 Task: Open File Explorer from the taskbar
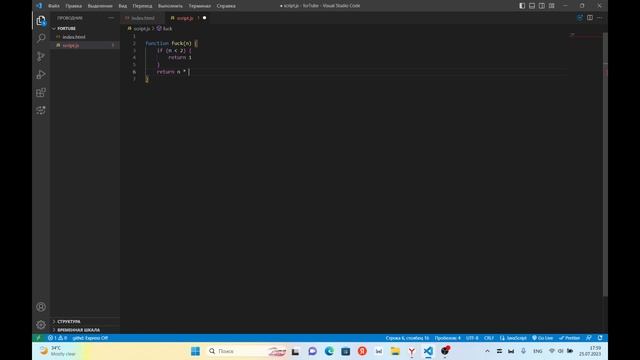tap(395, 351)
